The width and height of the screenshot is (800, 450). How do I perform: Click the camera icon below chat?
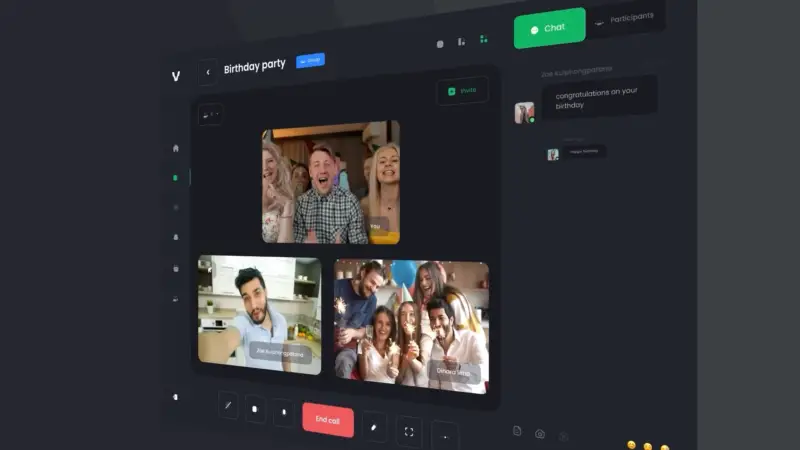tap(540, 434)
